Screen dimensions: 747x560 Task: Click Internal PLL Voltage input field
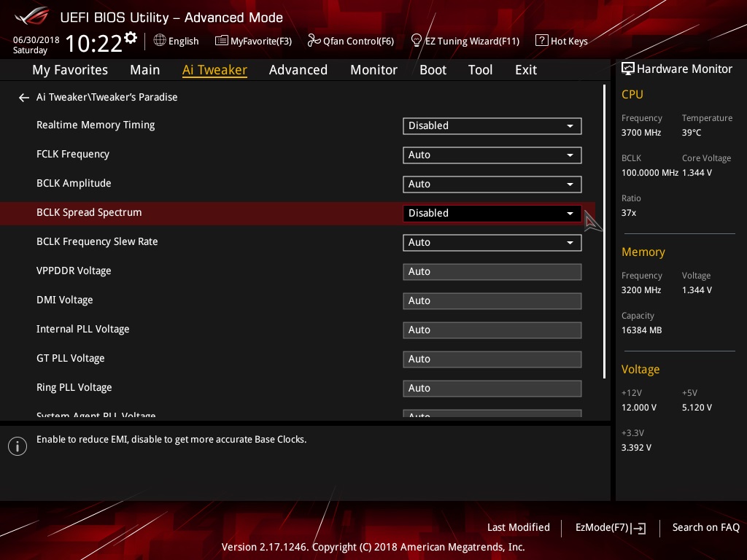click(492, 330)
